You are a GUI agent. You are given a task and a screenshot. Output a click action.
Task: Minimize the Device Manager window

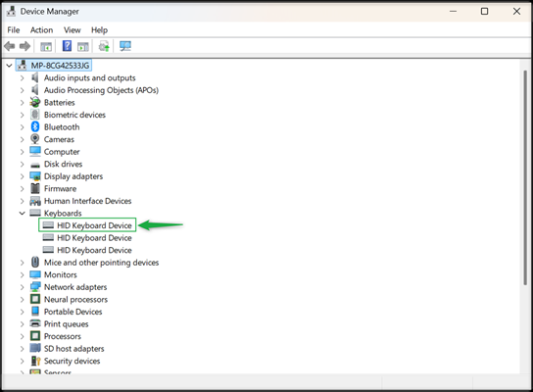click(453, 11)
